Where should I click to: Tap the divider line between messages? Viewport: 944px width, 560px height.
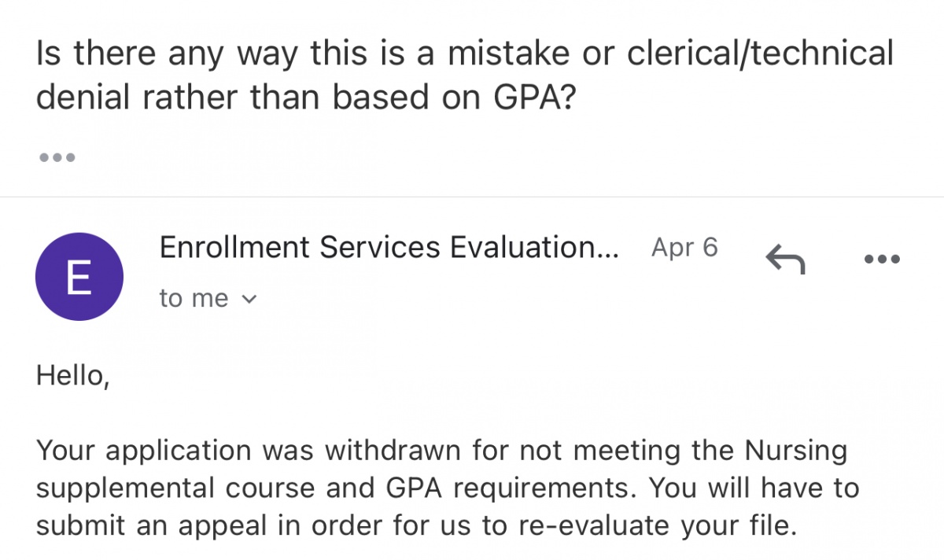click(472, 197)
